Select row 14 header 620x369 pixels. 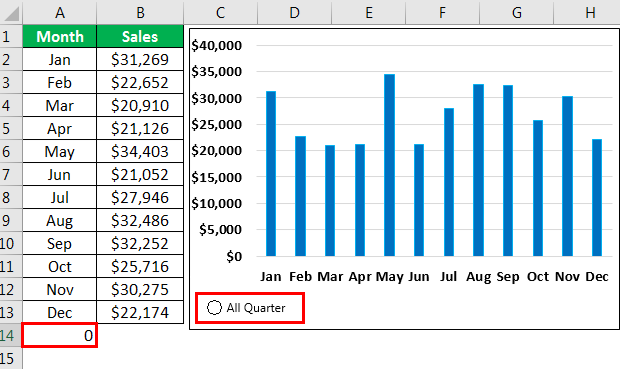(11, 335)
